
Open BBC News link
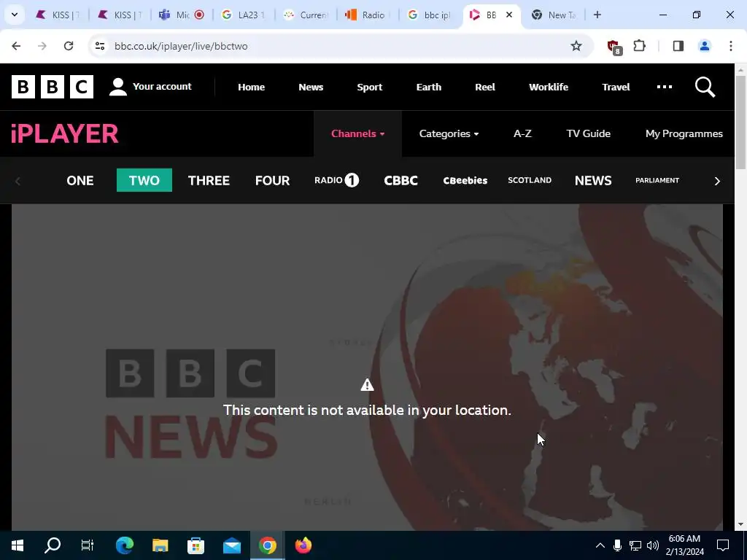pyautogui.click(x=311, y=87)
